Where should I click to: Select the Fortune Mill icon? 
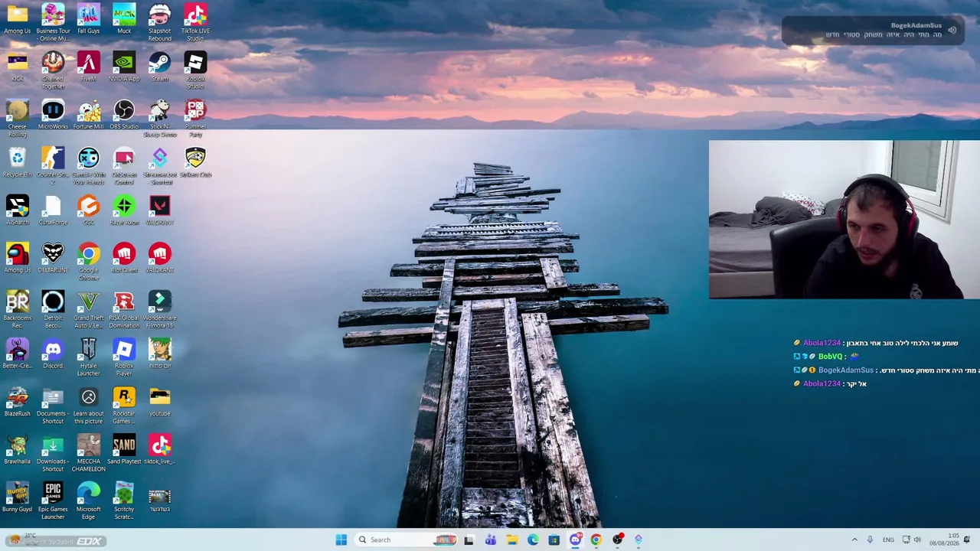pyautogui.click(x=88, y=115)
